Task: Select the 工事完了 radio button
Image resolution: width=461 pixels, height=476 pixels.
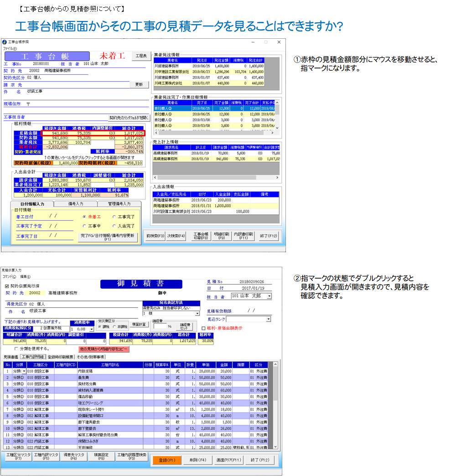Action: tap(114, 217)
